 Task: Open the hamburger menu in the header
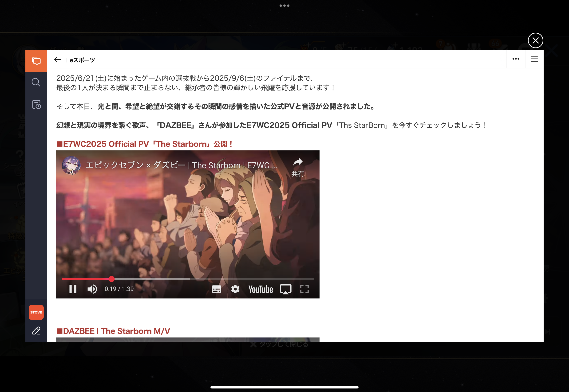[534, 59]
